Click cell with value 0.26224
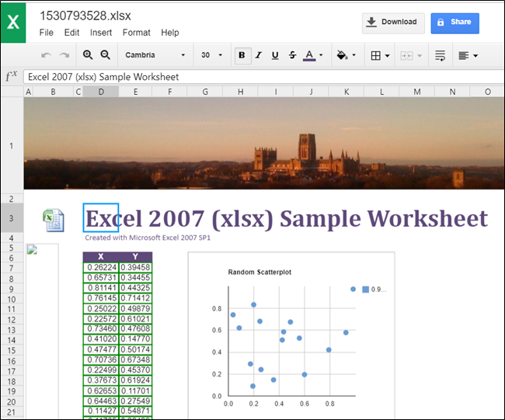The height and width of the screenshot is (420, 505). (x=101, y=267)
